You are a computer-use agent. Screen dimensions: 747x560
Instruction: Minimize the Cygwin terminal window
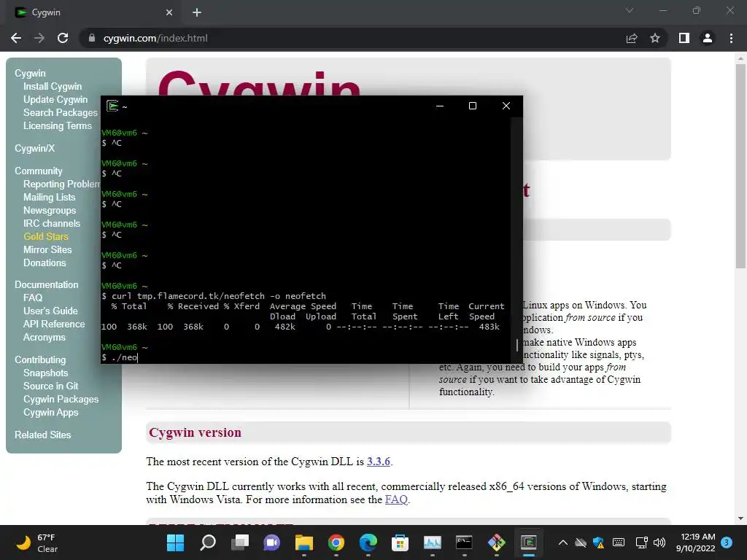tap(440, 106)
